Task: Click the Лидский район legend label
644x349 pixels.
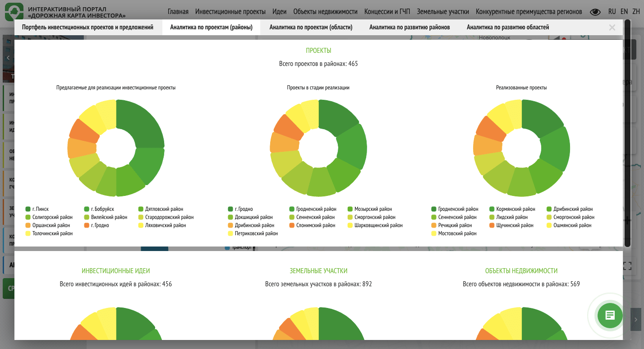Action: pos(512,217)
